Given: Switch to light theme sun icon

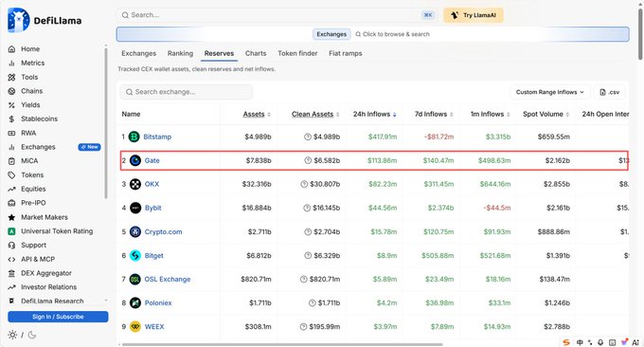Looking at the screenshot, I should pyautogui.click(x=12, y=335).
